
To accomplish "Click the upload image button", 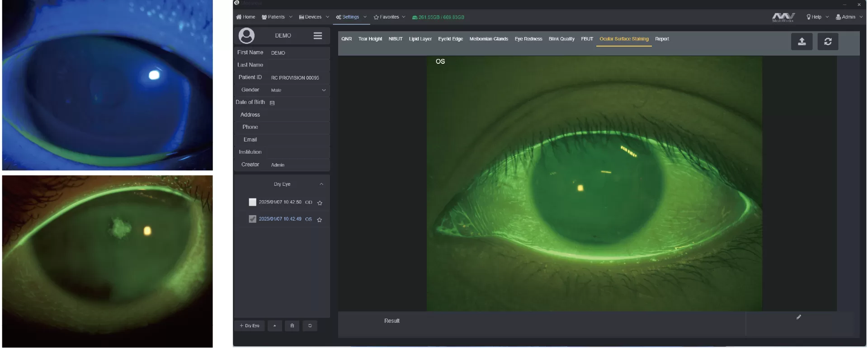I will click(802, 42).
